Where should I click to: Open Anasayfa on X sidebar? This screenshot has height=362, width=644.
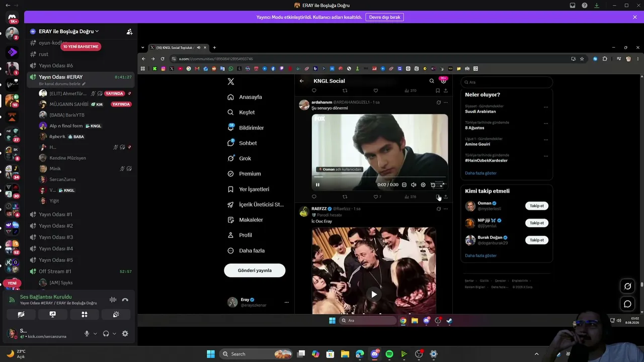click(x=245, y=97)
